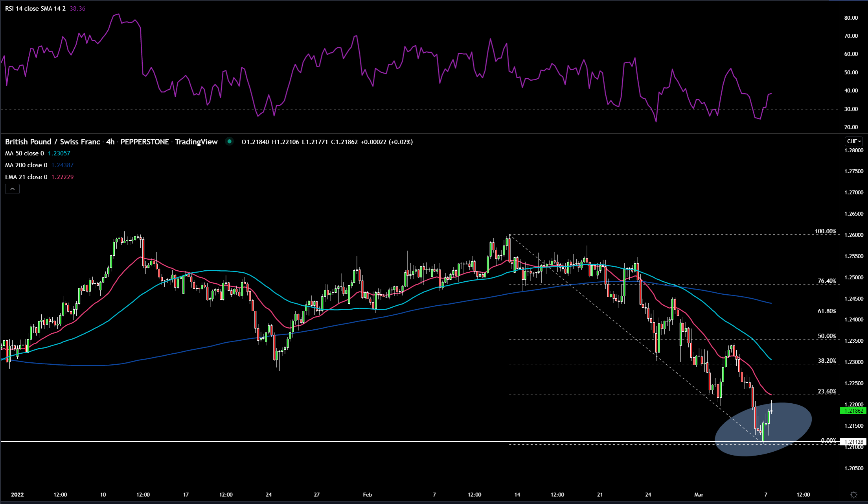The height and width of the screenshot is (504, 868).
Task: Click the 4h timeframe label in the title
Action: click(110, 142)
